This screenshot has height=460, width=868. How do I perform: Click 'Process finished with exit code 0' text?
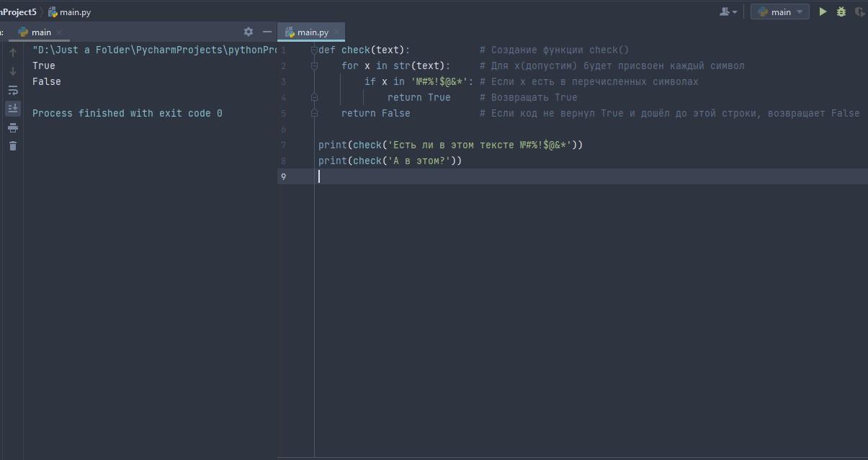pos(127,113)
